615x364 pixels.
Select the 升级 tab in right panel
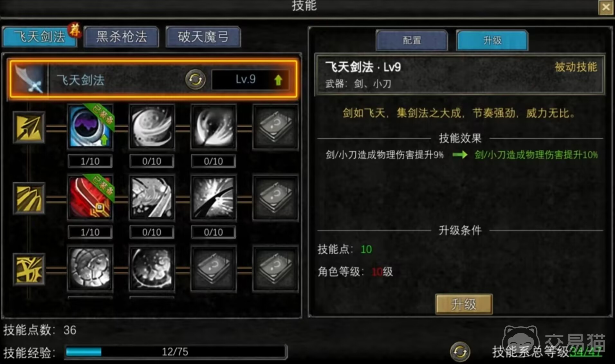click(x=492, y=41)
